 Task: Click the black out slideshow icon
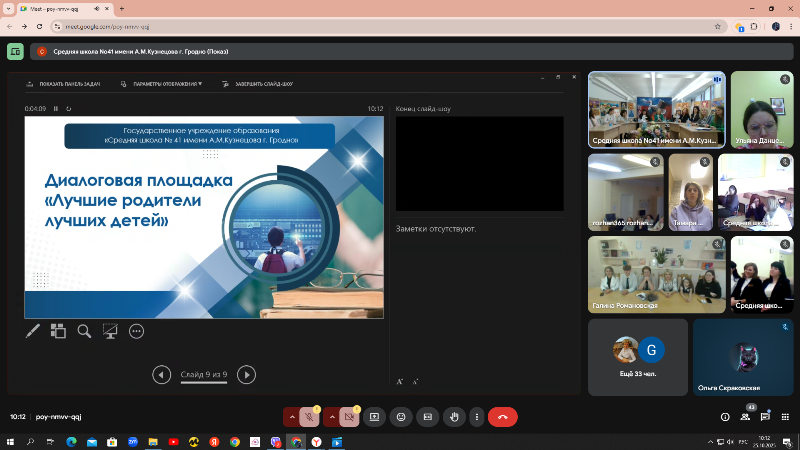coord(111,331)
